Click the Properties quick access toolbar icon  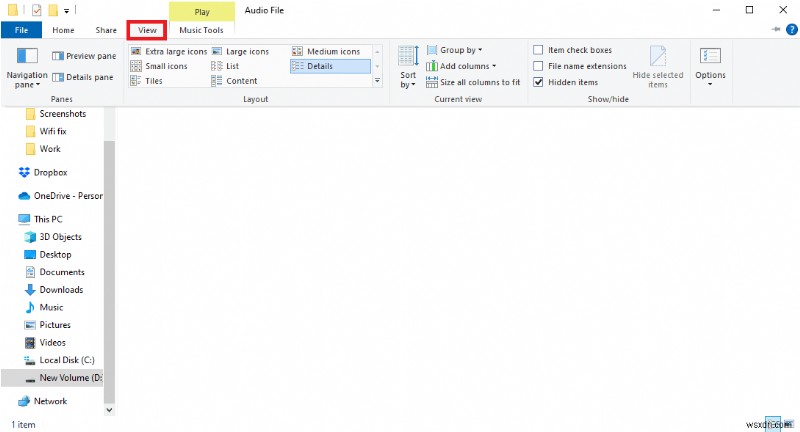[x=36, y=10]
